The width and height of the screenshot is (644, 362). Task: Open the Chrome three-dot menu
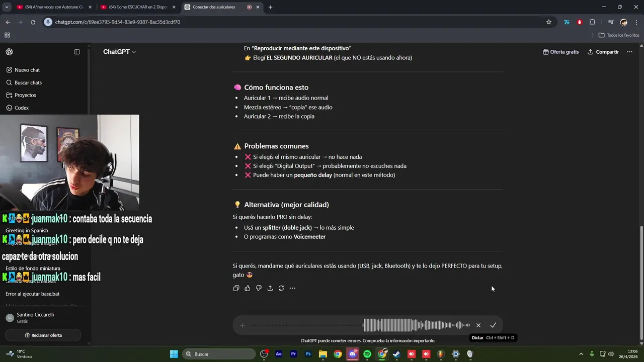636,22
